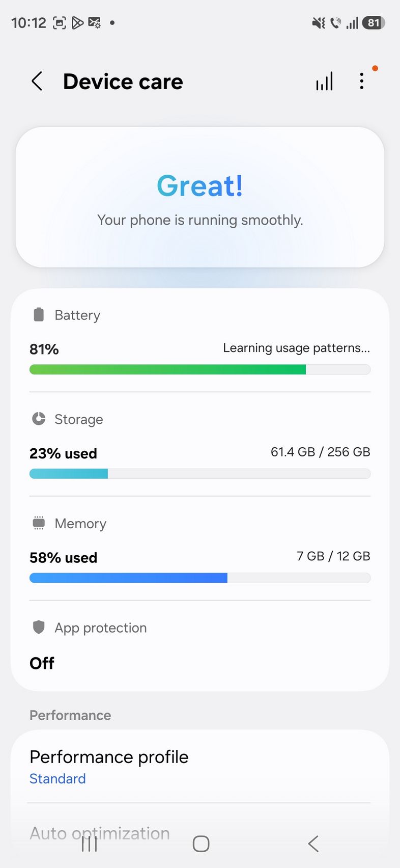Tap the storage usage progress bar
Image resolution: width=400 pixels, height=868 pixels.
click(x=199, y=474)
